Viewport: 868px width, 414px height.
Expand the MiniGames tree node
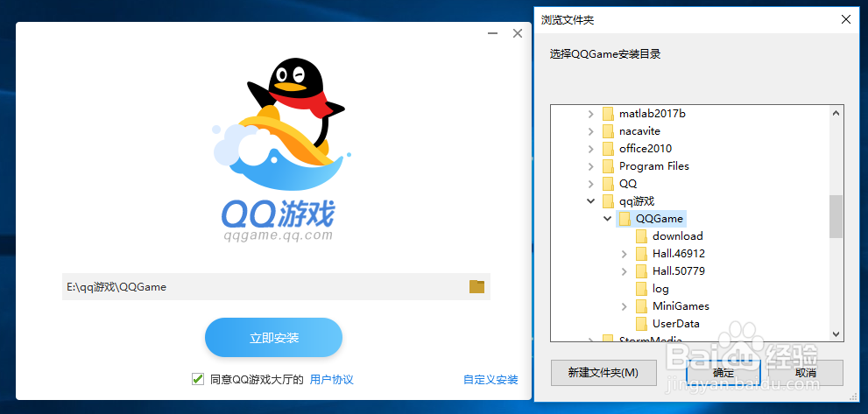625,306
